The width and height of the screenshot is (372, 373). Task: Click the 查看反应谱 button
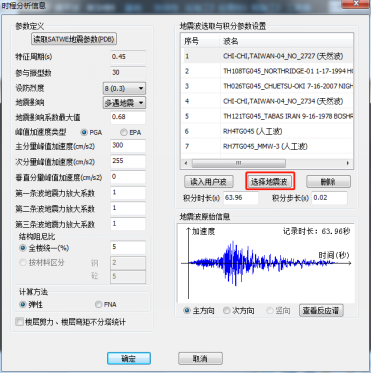321,311
